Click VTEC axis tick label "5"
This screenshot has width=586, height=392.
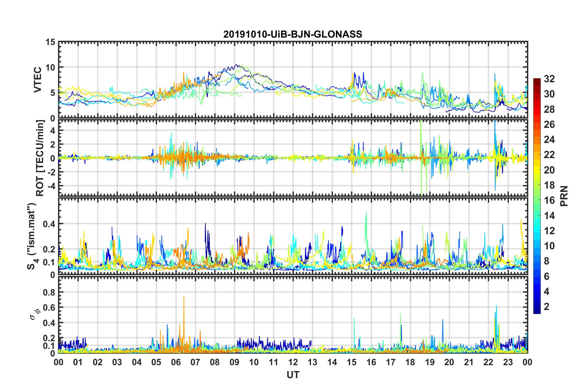point(53,93)
